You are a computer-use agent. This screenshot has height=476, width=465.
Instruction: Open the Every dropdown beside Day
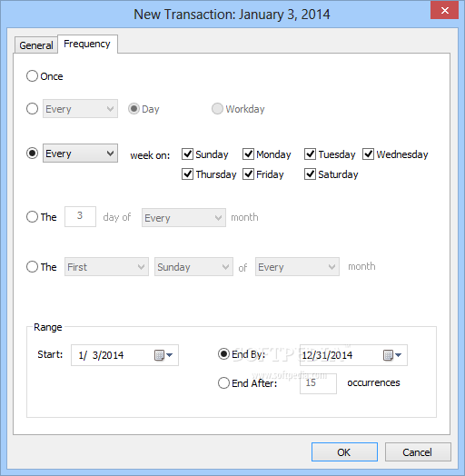[x=80, y=109]
